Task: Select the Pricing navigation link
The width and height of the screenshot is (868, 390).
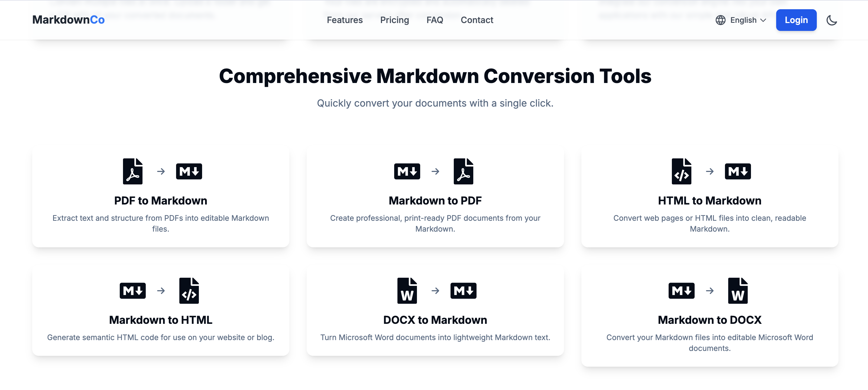Action: (x=394, y=20)
